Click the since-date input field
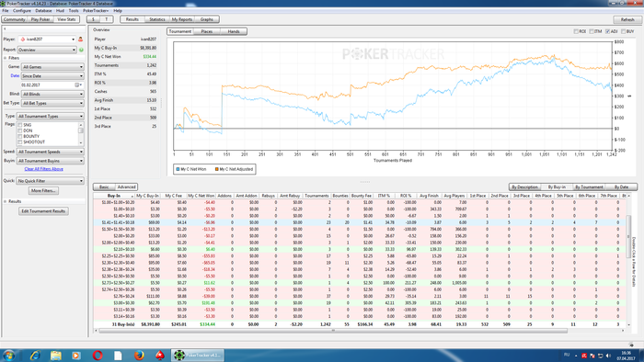The image size is (644, 362). pos(47,85)
